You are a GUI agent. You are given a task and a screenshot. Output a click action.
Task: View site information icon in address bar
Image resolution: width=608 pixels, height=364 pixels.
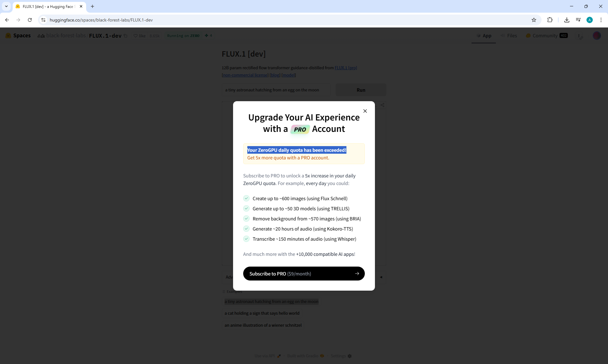pos(43,20)
